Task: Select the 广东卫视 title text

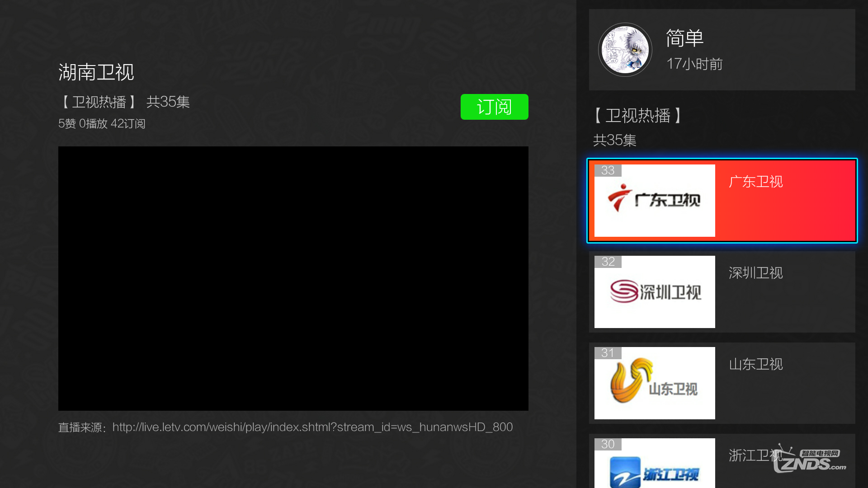Action: pos(755,182)
